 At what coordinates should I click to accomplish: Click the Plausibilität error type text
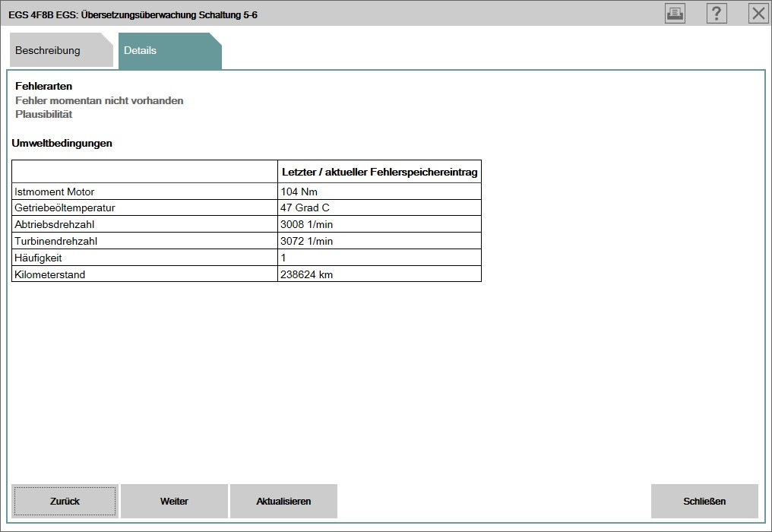click(44, 115)
